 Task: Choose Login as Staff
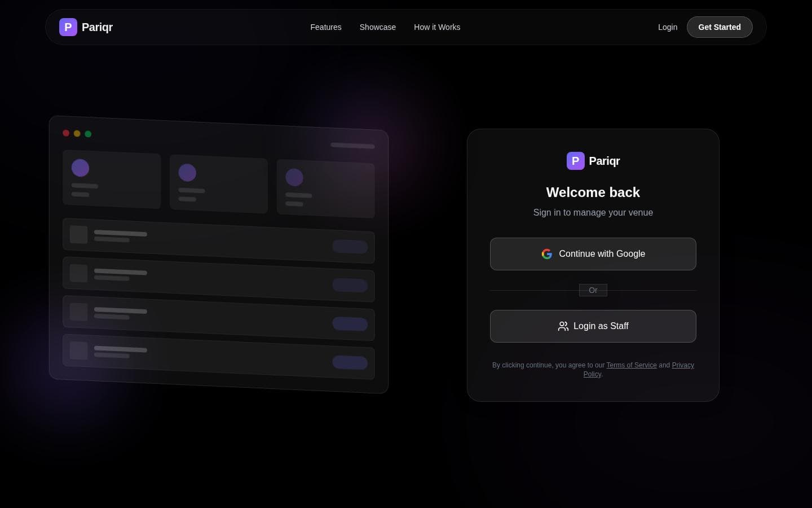(593, 326)
